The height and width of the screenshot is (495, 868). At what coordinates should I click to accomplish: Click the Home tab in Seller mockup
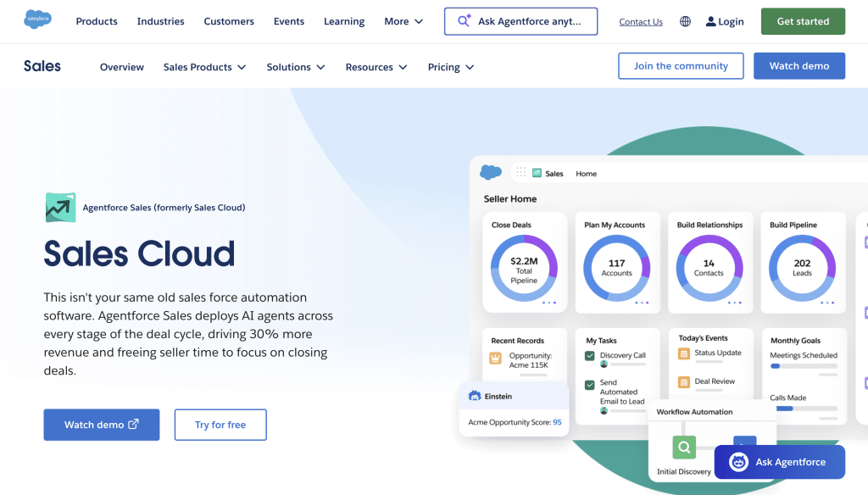coord(587,173)
